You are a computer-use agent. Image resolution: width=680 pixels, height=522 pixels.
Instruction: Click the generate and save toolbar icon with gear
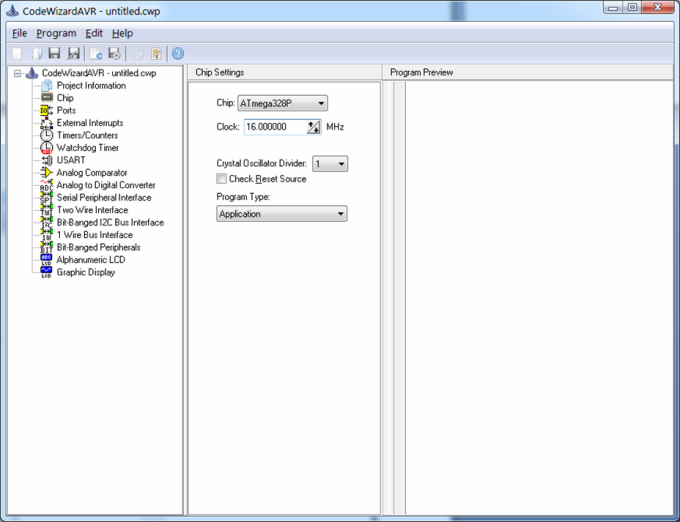click(x=114, y=53)
